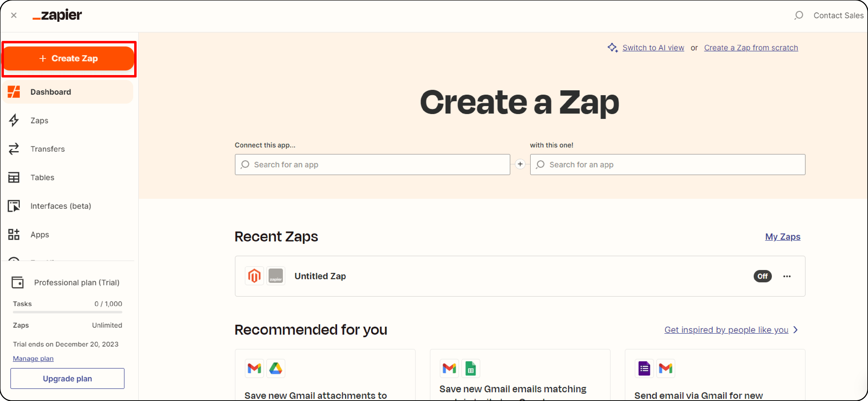Click the Tasks usage progress bar
Screen dimensions: 868x401
tap(67, 312)
